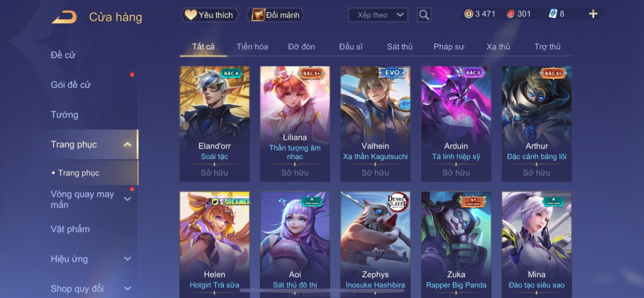
Task: Switch to the Sát thủ tab
Action: pyautogui.click(x=399, y=47)
